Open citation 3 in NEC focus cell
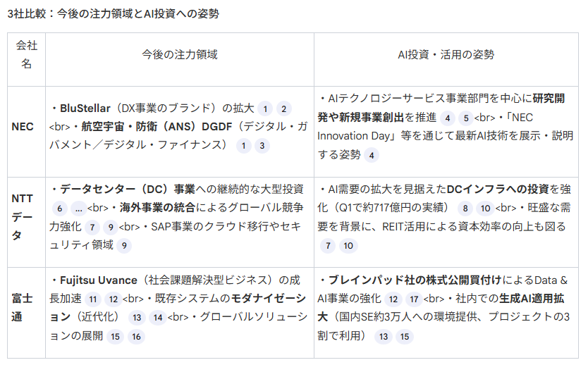 262,146
